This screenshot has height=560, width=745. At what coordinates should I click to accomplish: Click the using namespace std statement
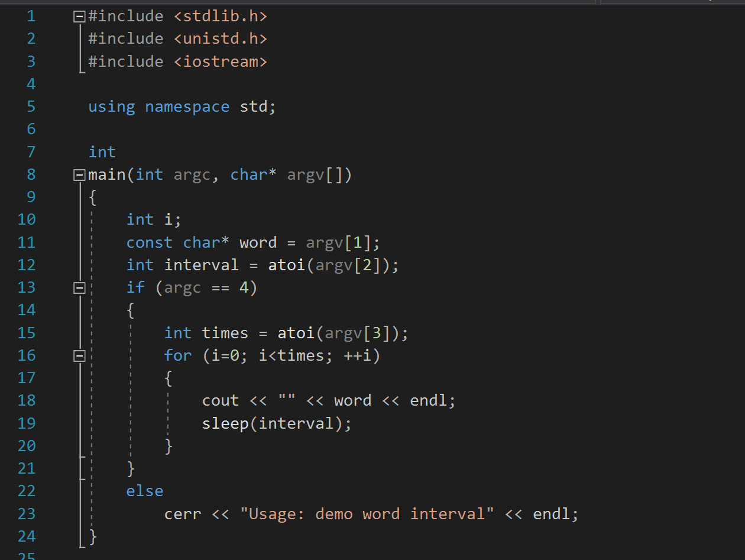click(x=177, y=106)
